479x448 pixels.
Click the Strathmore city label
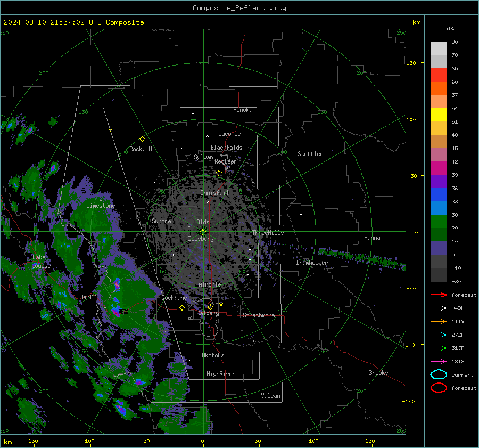coord(259,315)
